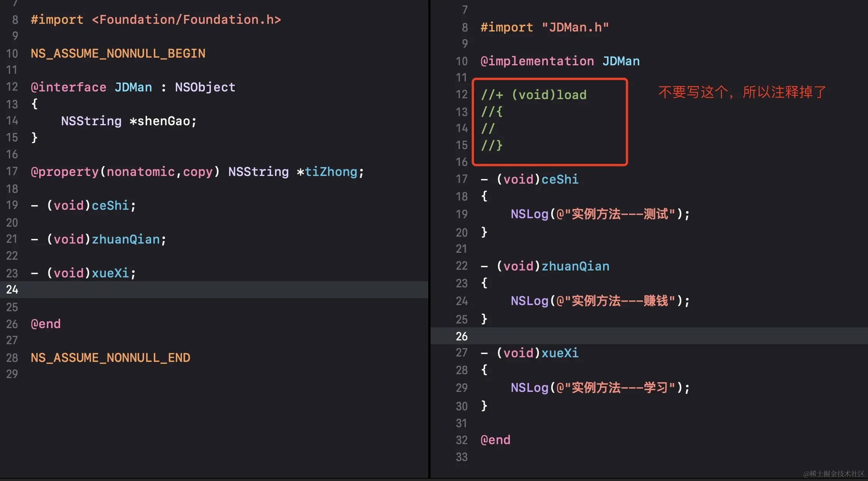Click line number 24 in left gutter

(12, 290)
